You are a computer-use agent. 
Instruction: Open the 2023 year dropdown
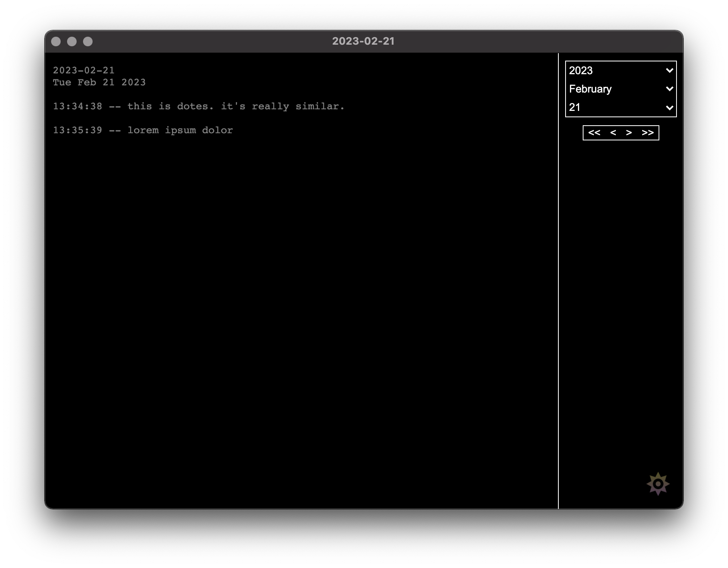(621, 71)
